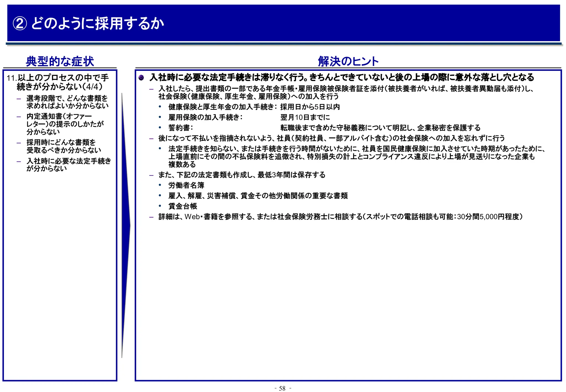Click the blue arrow between the two panels

click(x=126, y=225)
